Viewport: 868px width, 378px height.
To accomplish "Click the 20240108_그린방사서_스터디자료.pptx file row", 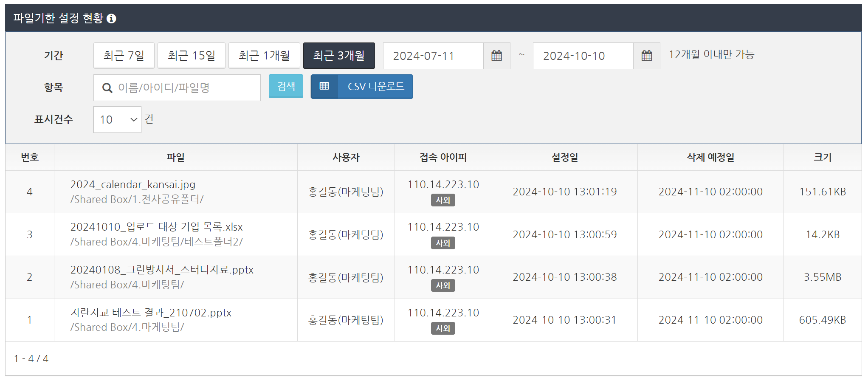I will [161, 270].
